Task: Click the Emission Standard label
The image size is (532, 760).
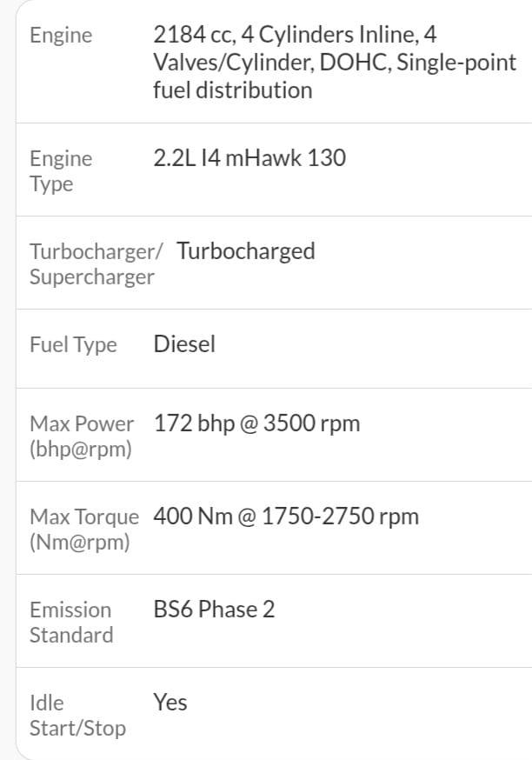Action: 71,622
